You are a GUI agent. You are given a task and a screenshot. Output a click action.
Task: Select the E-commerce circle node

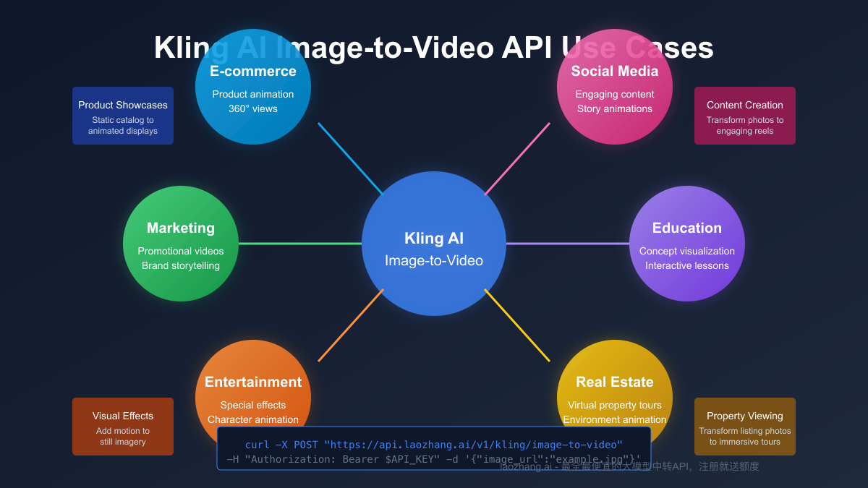[x=252, y=85]
